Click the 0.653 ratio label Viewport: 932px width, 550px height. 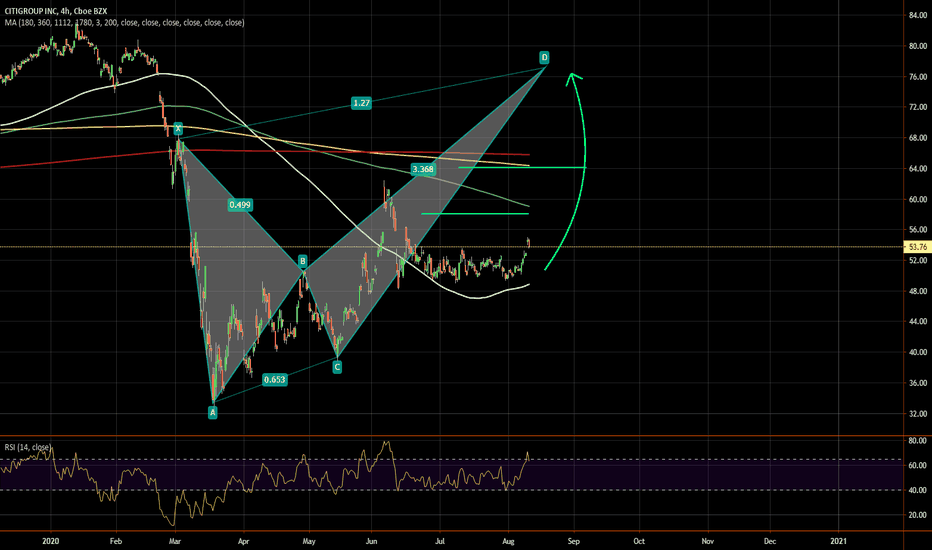coord(275,379)
